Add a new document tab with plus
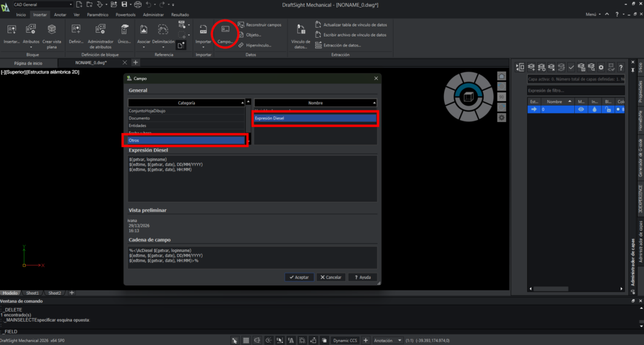644x345 pixels. (x=136, y=63)
